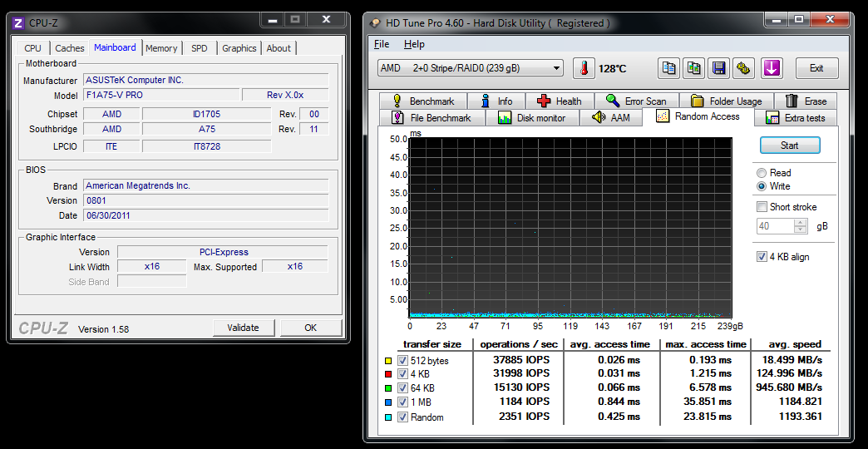Click the copy screenshot toolbar icon
This screenshot has height=449, width=868.
693,68
